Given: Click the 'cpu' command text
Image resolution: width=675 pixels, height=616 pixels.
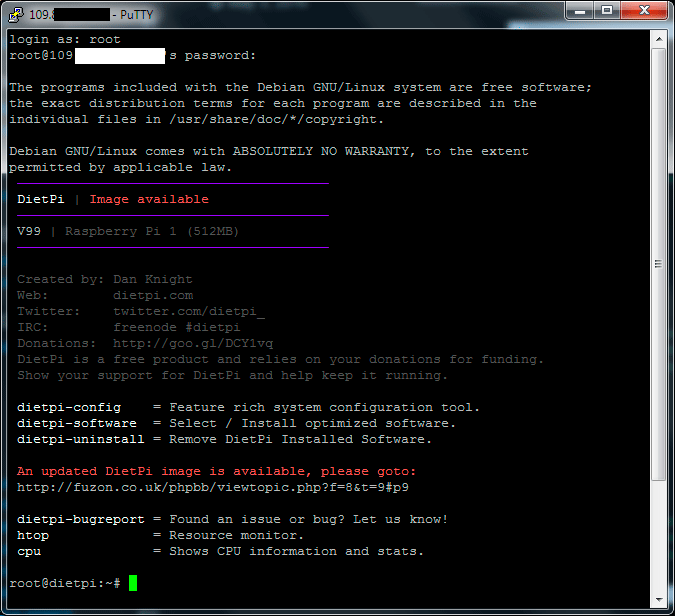Looking at the screenshot, I should click(x=29, y=551).
